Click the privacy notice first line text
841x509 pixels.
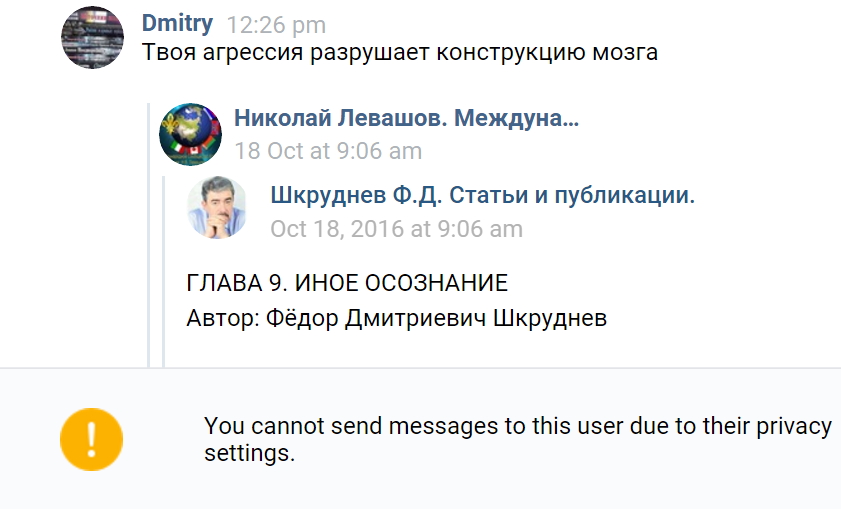coord(518,426)
